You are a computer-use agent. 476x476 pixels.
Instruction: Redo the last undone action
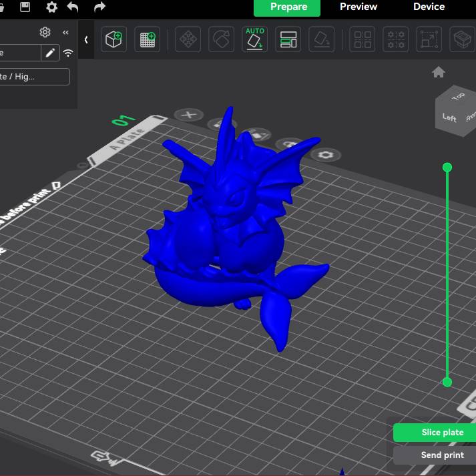pyautogui.click(x=99, y=7)
